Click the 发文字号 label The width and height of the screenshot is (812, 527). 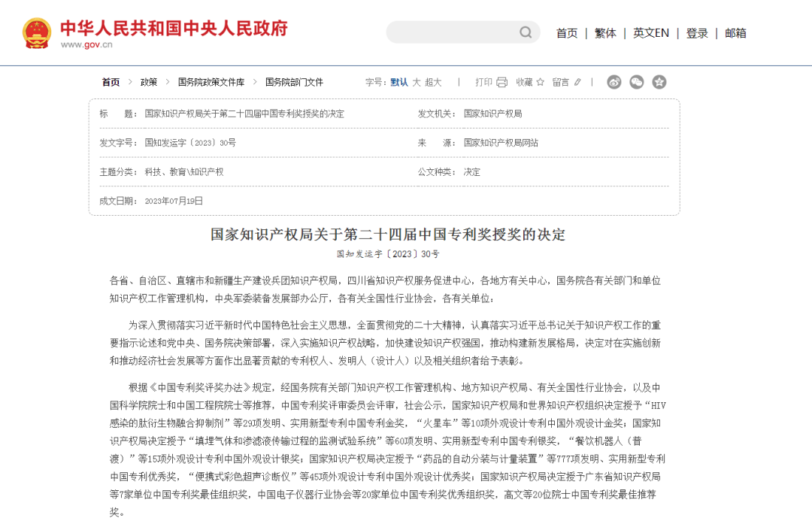click(118, 143)
